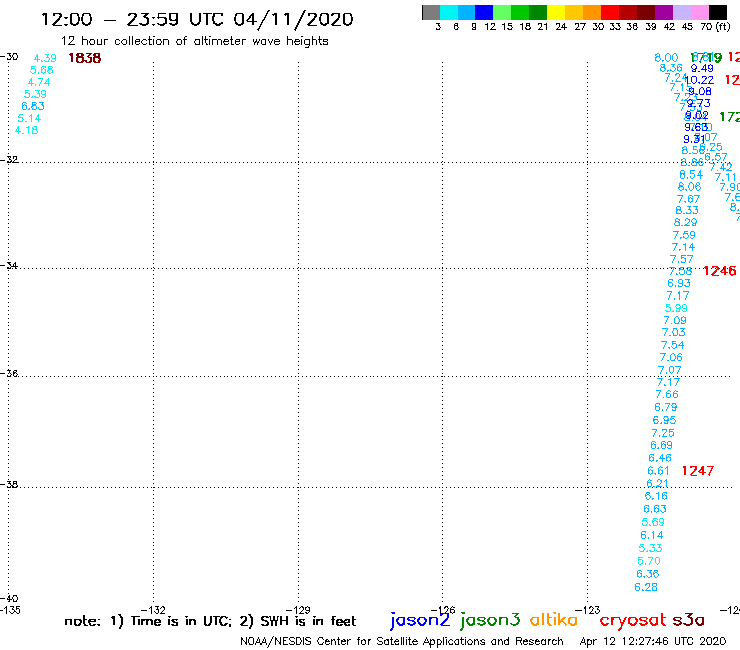The height and width of the screenshot is (650, 740).
Task: Click the wave height value 7.57
Action: pyautogui.click(x=681, y=259)
